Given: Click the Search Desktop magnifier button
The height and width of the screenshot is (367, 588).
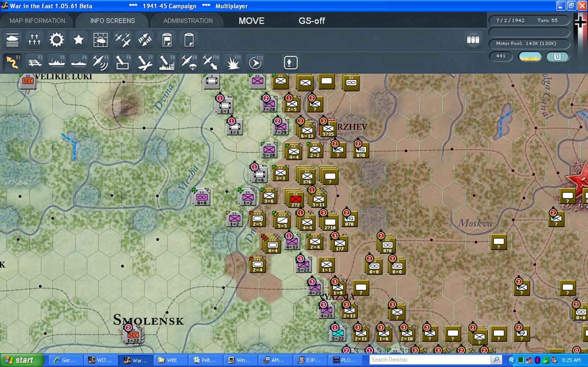Looking at the screenshot, I should pyautogui.click(x=496, y=360).
